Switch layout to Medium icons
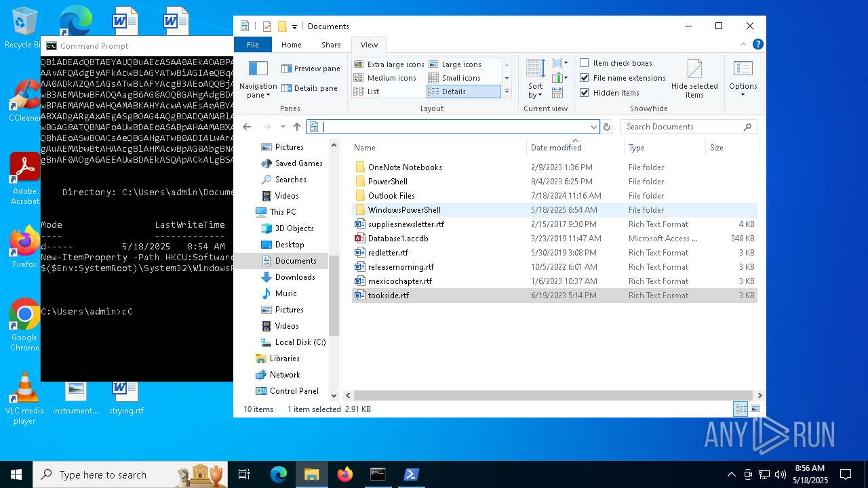Viewport: 868px width, 488px height. point(384,78)
